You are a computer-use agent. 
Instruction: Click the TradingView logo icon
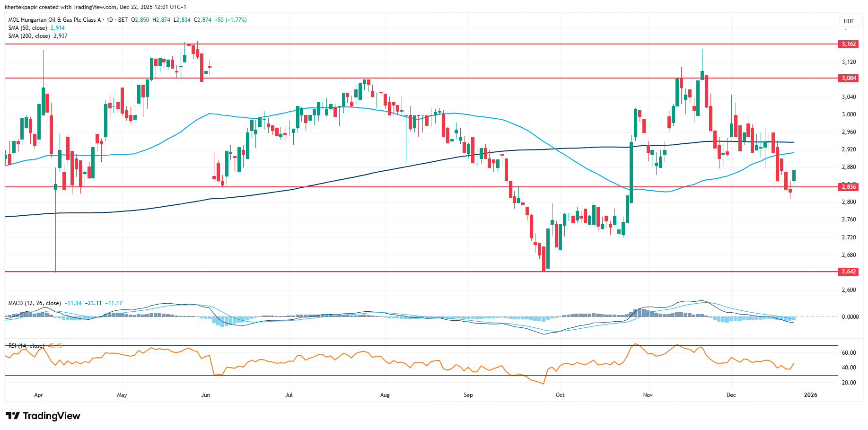(x=12, y=416)
